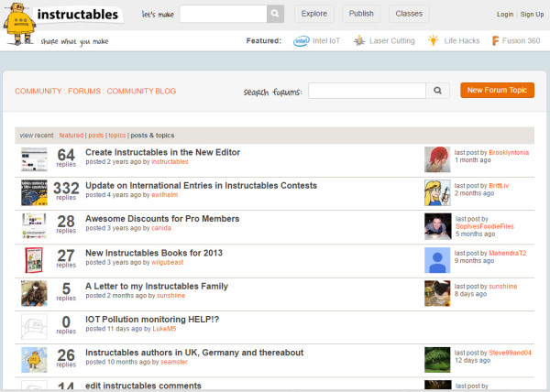
Task: Open A Letter to my Instructables Family
Action: (157, 286)
